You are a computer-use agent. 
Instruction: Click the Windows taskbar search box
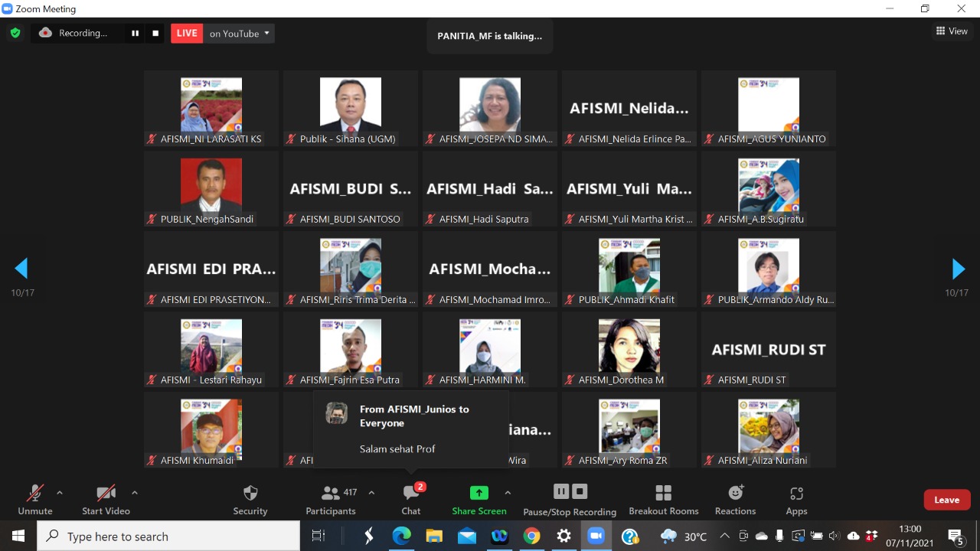[168, 536]
